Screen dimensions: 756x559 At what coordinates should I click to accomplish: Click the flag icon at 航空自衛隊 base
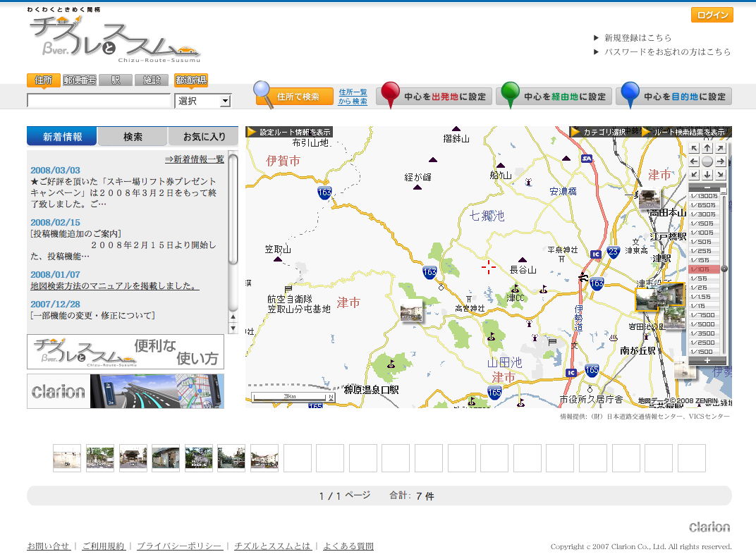[288, 289]
